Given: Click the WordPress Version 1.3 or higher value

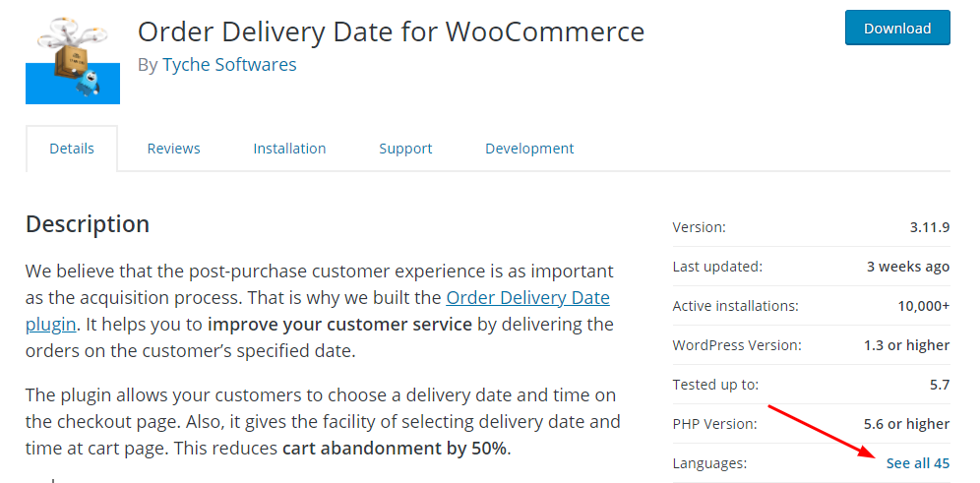Looking at the screenshot, I should pyautogui.click(x=904, y=345).
